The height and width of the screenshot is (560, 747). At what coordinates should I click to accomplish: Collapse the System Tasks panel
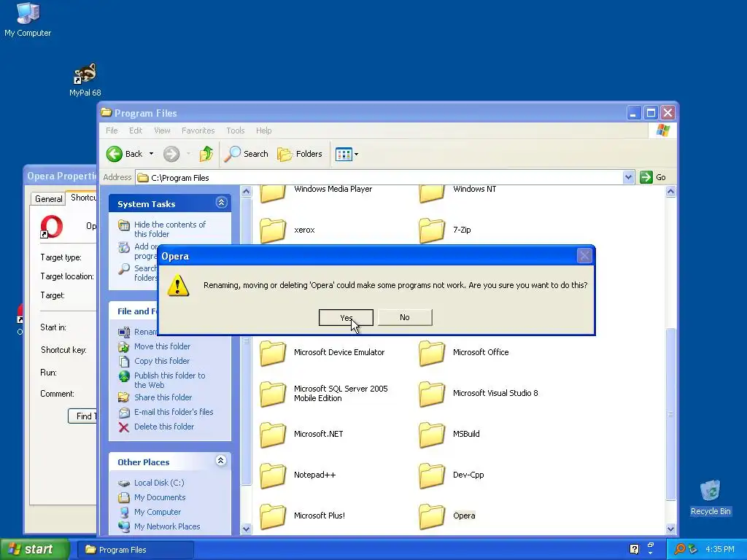pyautogui.click(x=221, y=203)
